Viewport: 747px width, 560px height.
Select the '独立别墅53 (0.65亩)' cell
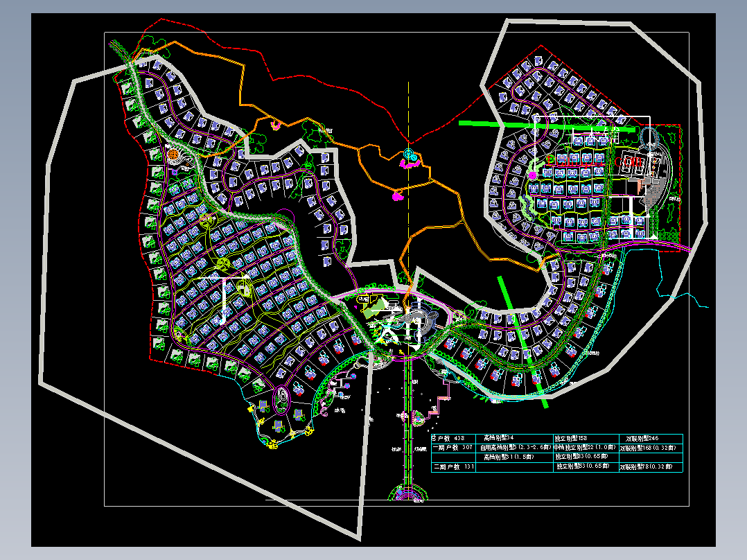(586, 467)
